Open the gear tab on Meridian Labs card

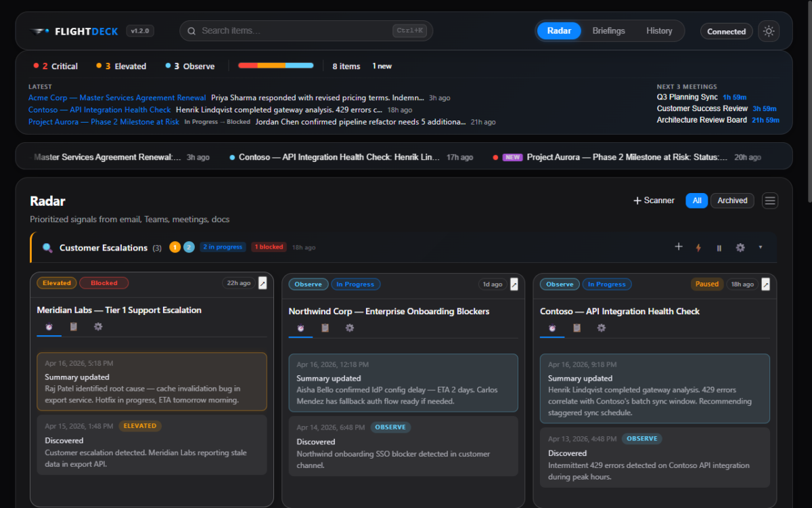[x=98, y=326]
